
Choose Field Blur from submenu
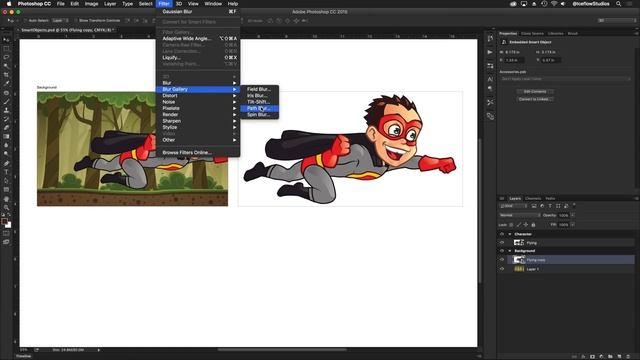[259, 89]
